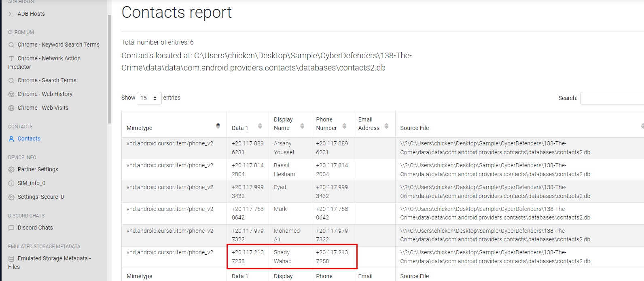Image resolution: width=644 pixels, height=281 pixels.
Task: Sort by Phone Number column arrows
Action: tap(344, 126)
